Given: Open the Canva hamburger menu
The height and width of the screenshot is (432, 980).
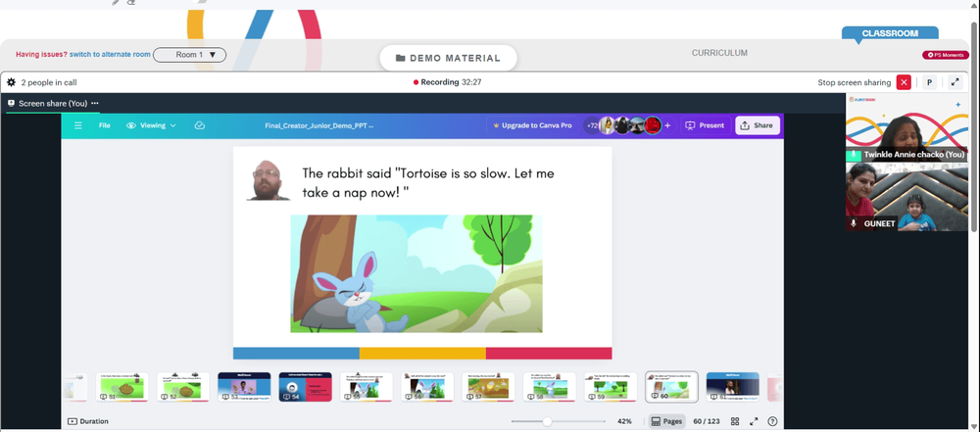Looking at the screenshot, I should 78,125.
